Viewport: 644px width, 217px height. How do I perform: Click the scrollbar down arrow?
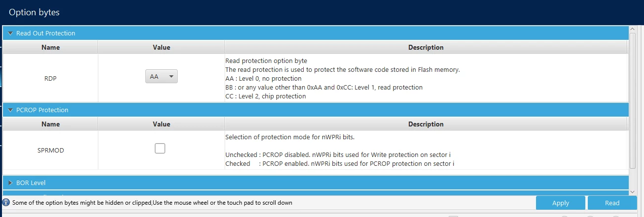tap(633, 191)
